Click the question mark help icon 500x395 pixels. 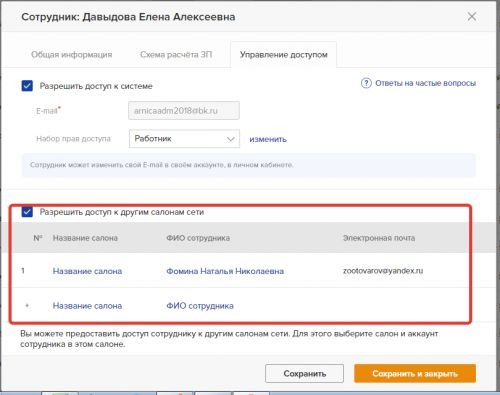[366, 83]
